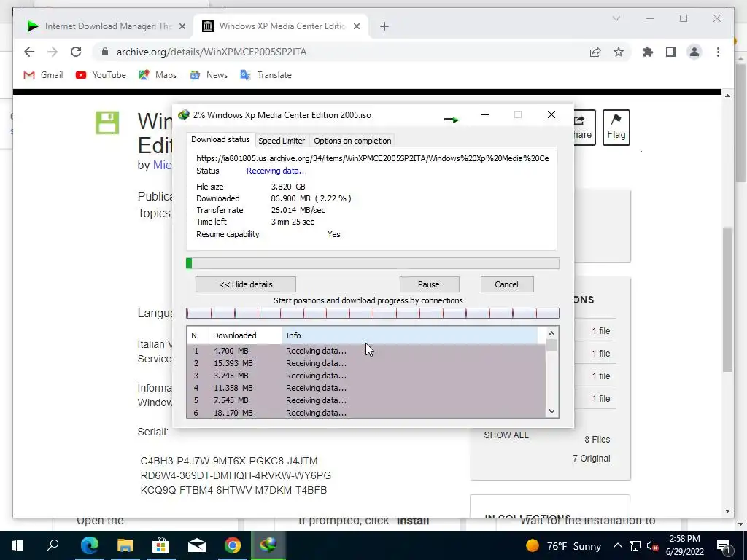Click the IDM taskbar icon
Image resolution: width=747 pixels, height=560 pixels.
[268, 545]
